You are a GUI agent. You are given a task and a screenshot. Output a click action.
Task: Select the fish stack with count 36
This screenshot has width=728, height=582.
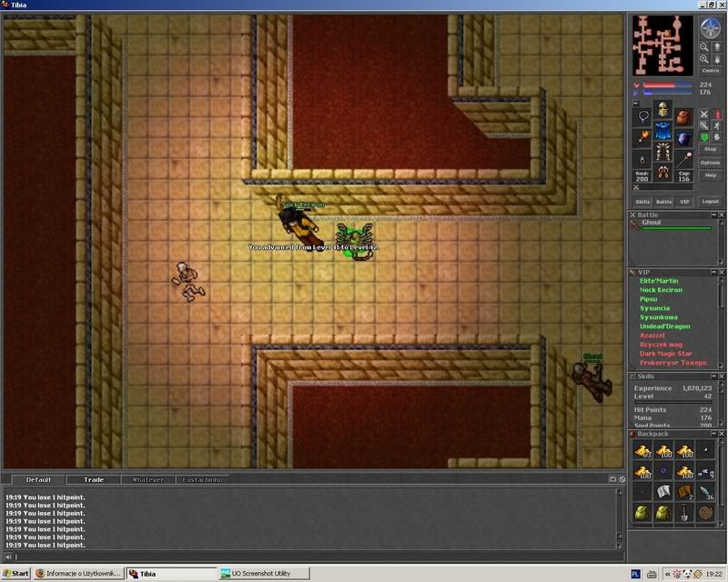pos(705,492)
